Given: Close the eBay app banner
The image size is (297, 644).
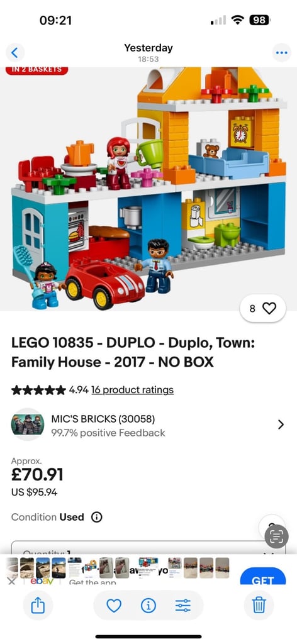Looking at the screenshot, I should [12, 581].
